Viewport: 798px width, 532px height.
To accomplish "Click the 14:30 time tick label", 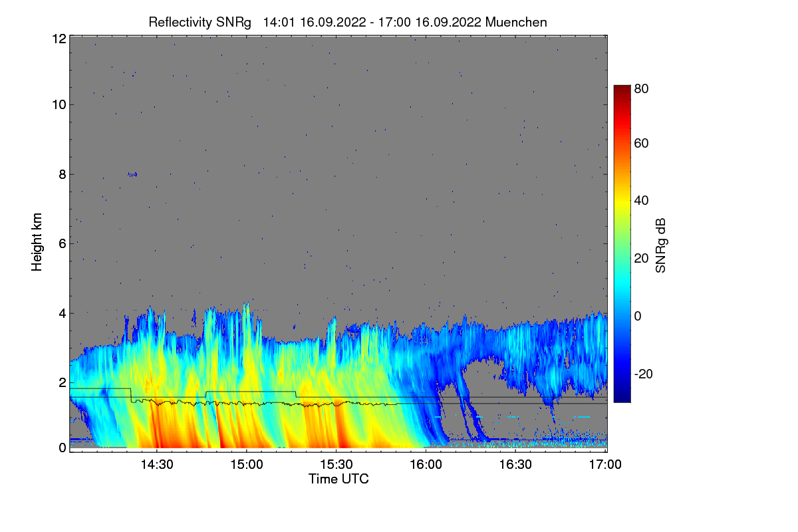I will [156, 464].
